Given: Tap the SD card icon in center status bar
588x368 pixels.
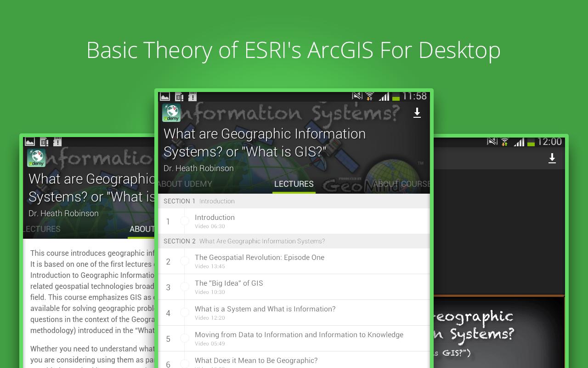Looking at the screenshot, I should pyautogui.click(x=192, y=97).
